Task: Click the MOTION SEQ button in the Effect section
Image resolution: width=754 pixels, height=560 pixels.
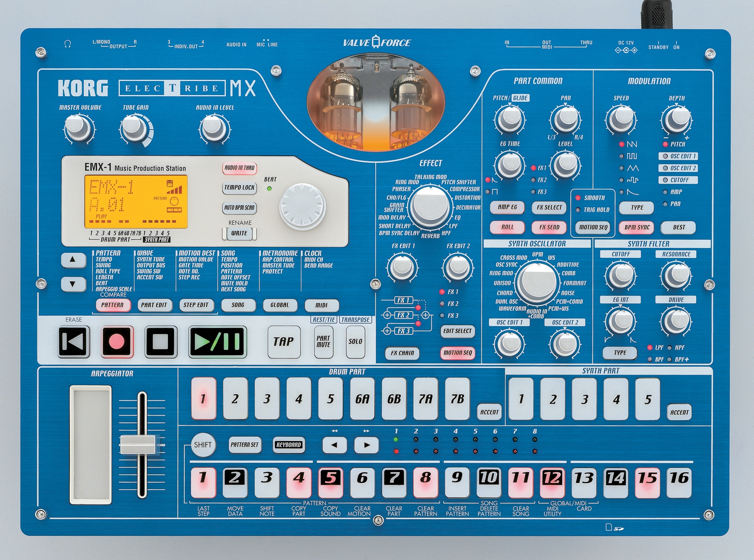Action: pos(457,353)
